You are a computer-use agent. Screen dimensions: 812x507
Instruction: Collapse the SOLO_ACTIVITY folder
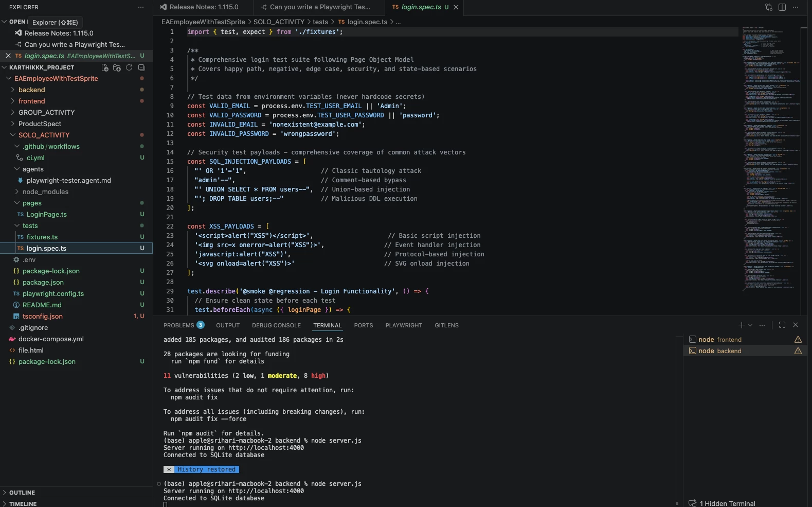coord(44,135)
